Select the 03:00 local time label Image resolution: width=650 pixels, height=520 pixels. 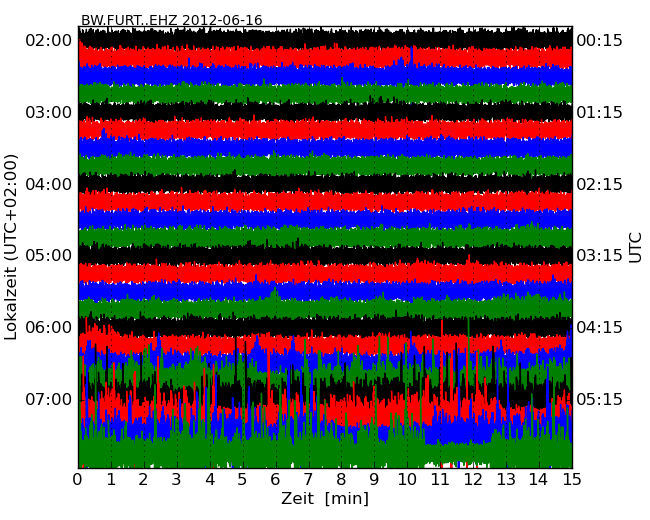pos(49,112)
